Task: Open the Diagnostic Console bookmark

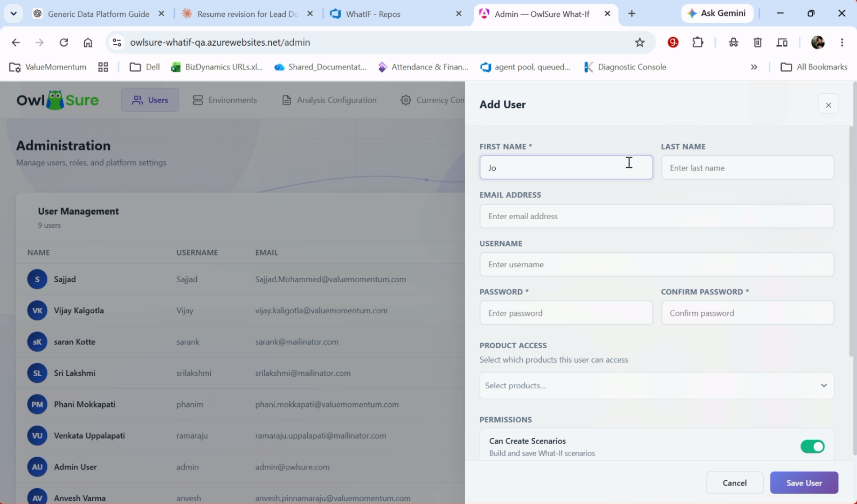Action: (625, 67)
